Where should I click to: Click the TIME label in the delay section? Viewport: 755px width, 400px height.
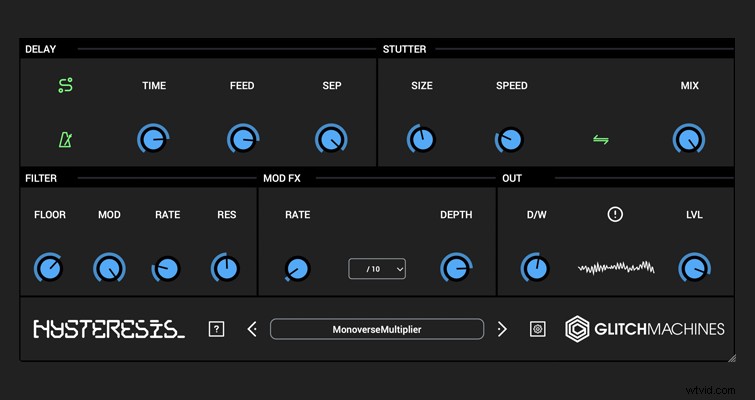154,86
